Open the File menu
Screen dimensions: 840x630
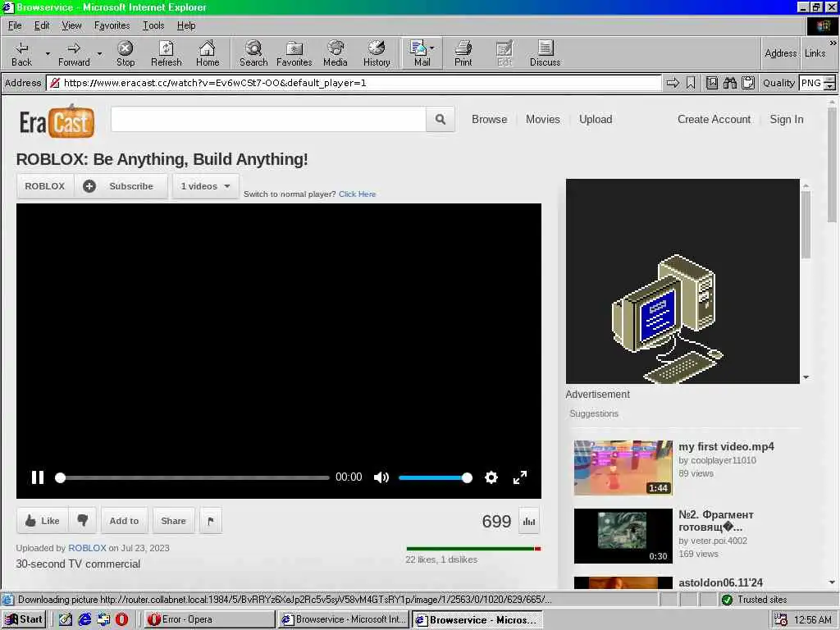coord(15,25)
